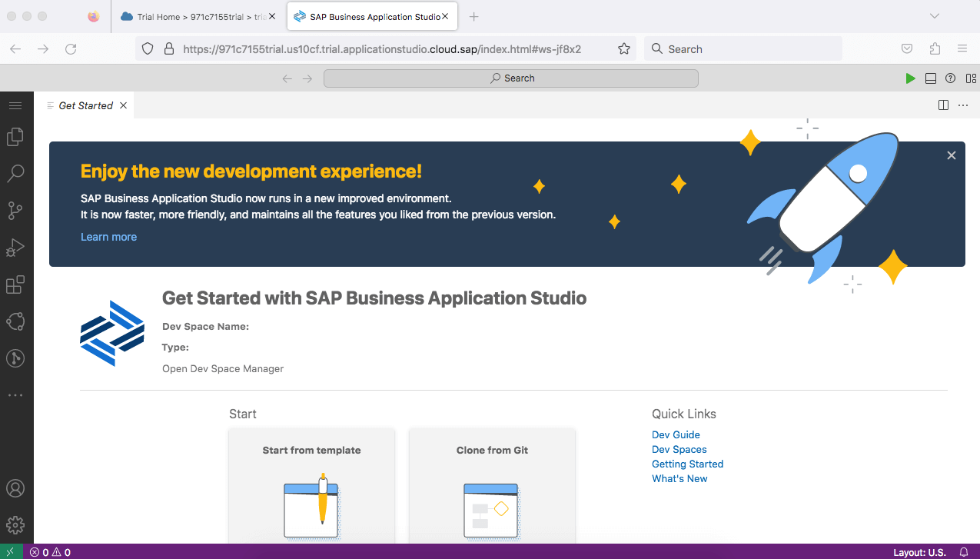Choose Start from template card

pyautogui.click(x=312, y=487)
